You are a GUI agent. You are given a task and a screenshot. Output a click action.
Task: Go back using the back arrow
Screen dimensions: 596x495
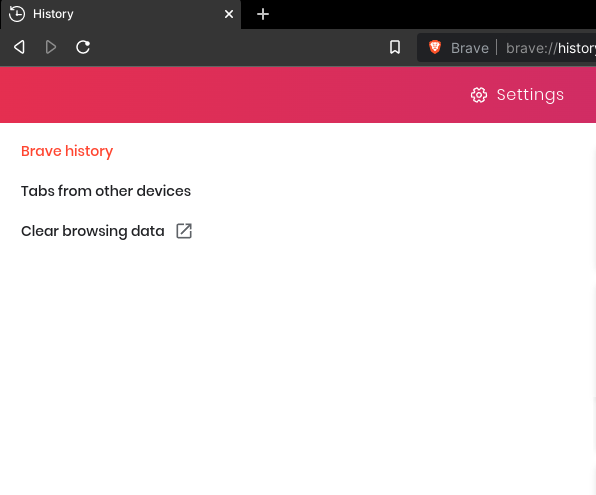19,47
